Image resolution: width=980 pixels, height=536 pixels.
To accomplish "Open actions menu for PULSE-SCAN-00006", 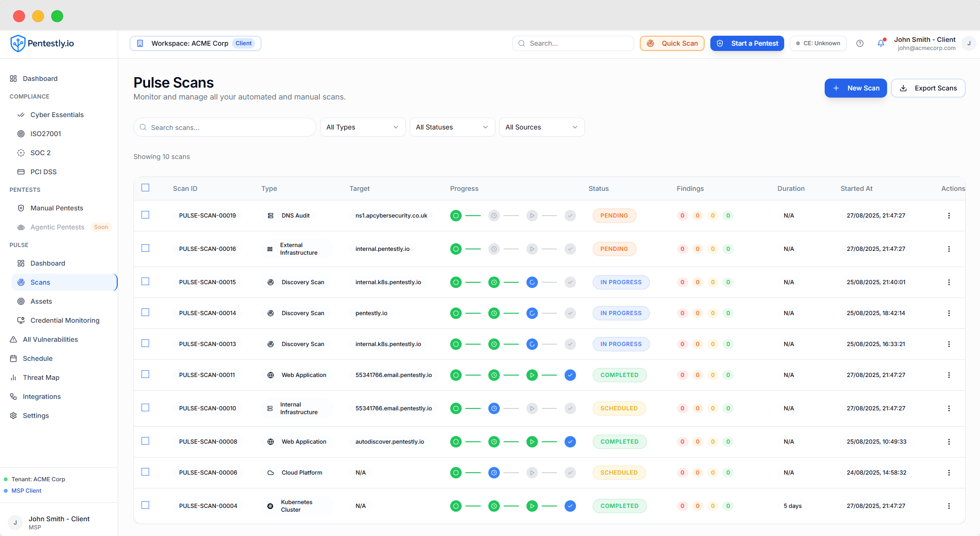I will (949, 473).
